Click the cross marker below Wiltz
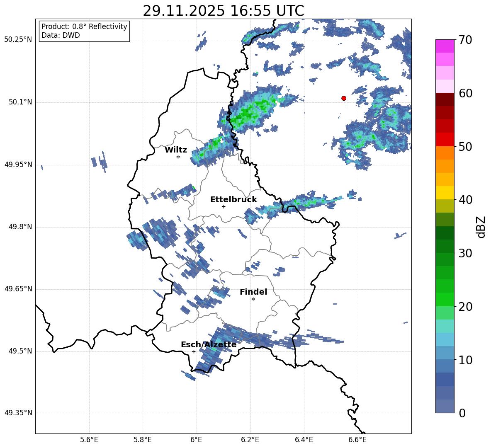 click(178, 157)
